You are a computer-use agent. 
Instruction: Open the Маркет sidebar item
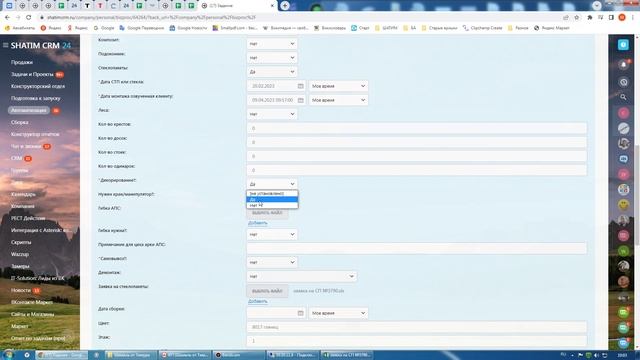[20, 327]
